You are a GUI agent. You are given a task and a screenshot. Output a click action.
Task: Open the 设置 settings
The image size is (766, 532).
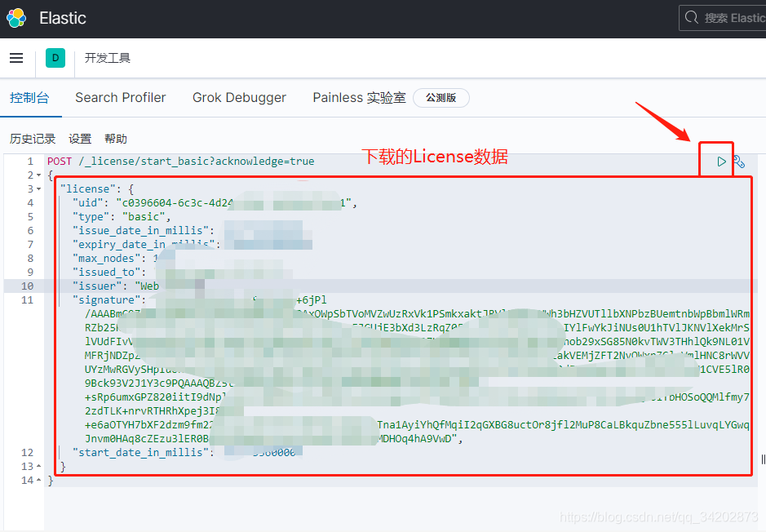(80, 139)
